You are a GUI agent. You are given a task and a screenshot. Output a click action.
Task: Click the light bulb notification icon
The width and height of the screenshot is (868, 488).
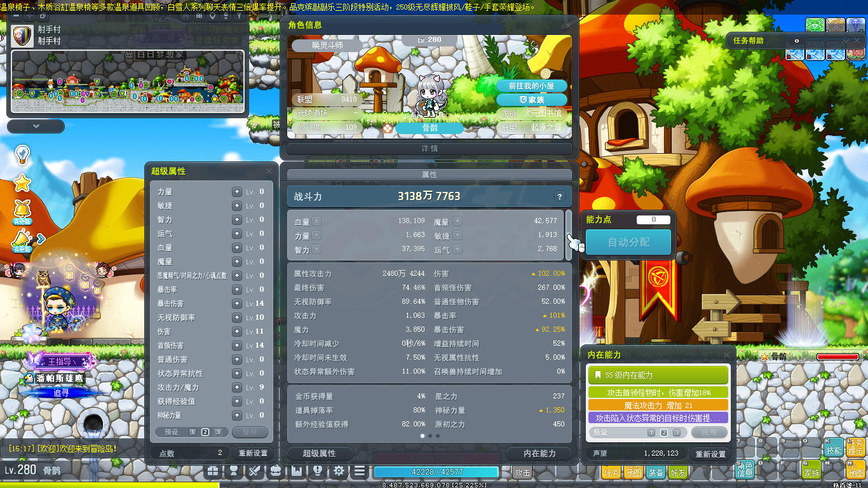click(x=22, y=154)
